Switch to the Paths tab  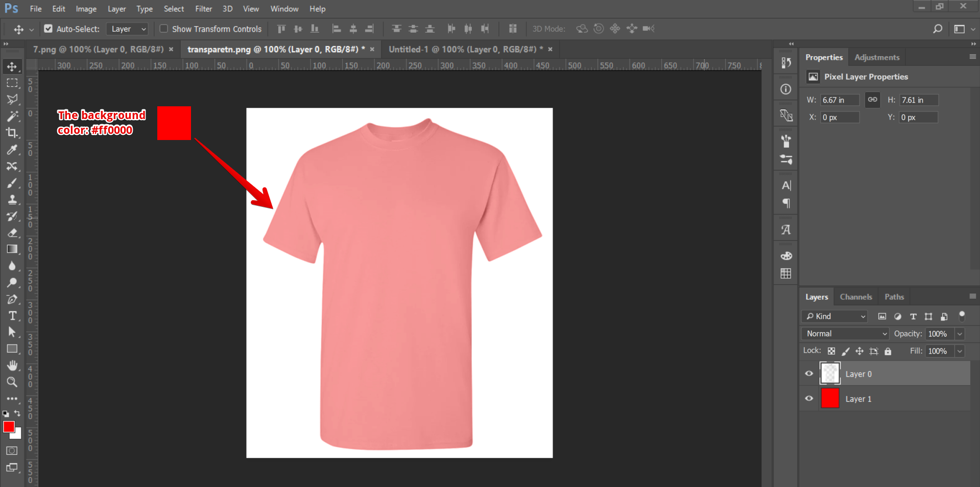coord(894,297)
